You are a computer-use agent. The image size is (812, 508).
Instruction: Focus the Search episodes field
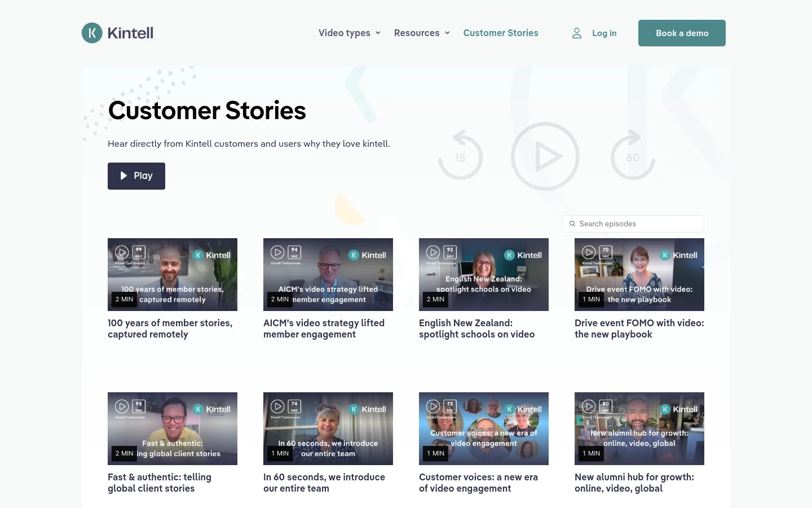[633, 224]
